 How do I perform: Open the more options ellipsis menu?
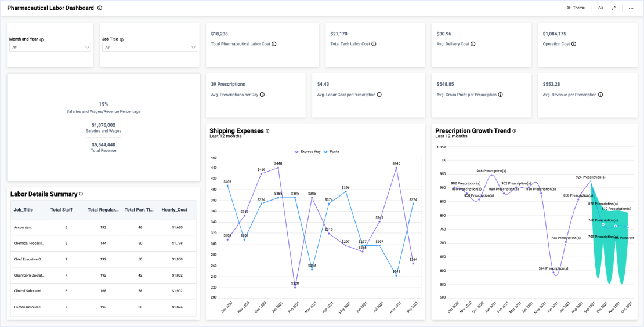pos(631,8)
